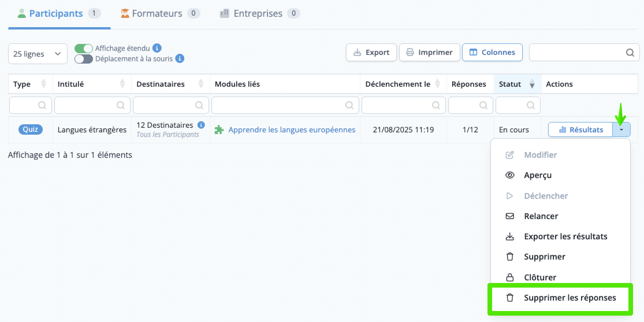
Task: Switch to the Formateurs tab
Action: pos(157,14)
